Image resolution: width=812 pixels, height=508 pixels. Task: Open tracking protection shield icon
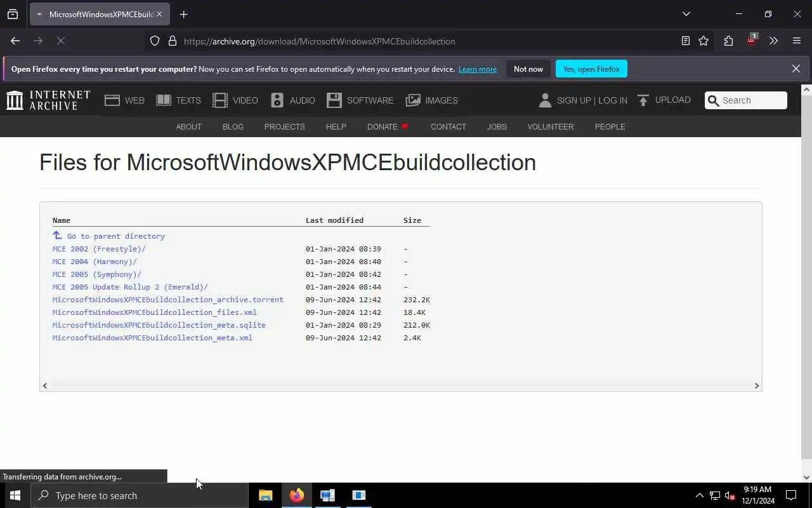155,41
